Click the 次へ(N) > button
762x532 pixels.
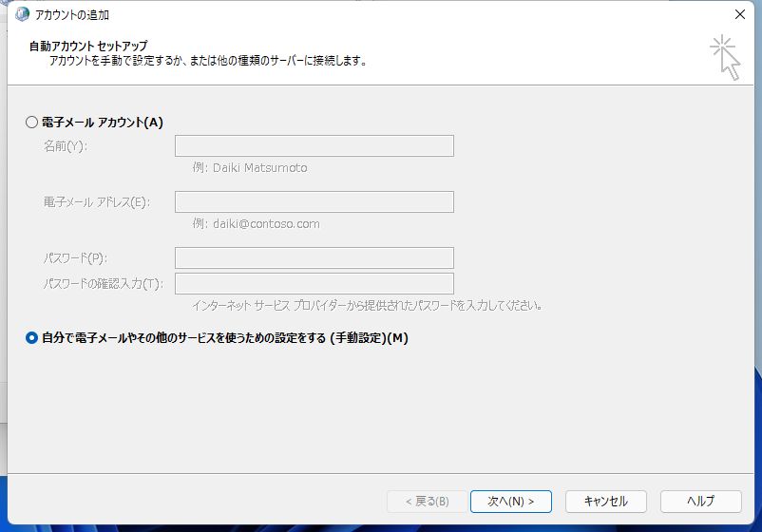511,502
